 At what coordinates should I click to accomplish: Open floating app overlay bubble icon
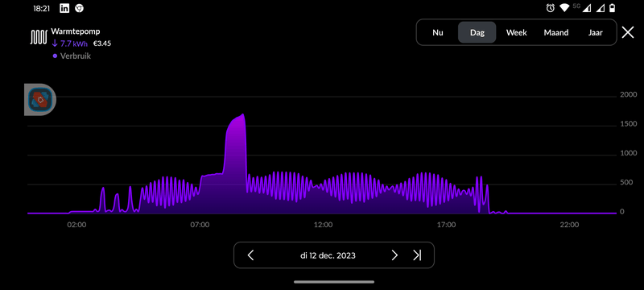(x=40, y=100)
